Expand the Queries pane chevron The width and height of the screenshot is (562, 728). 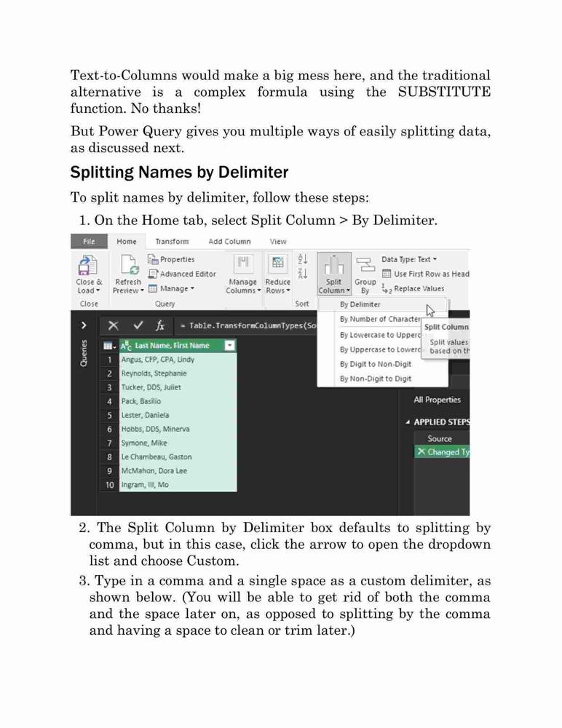pos(84,325)
